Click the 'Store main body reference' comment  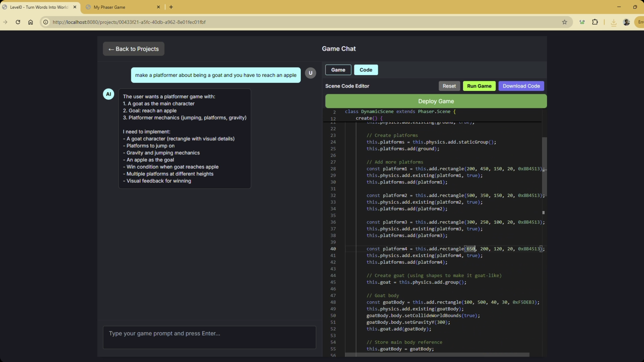(x=404, y=342)
